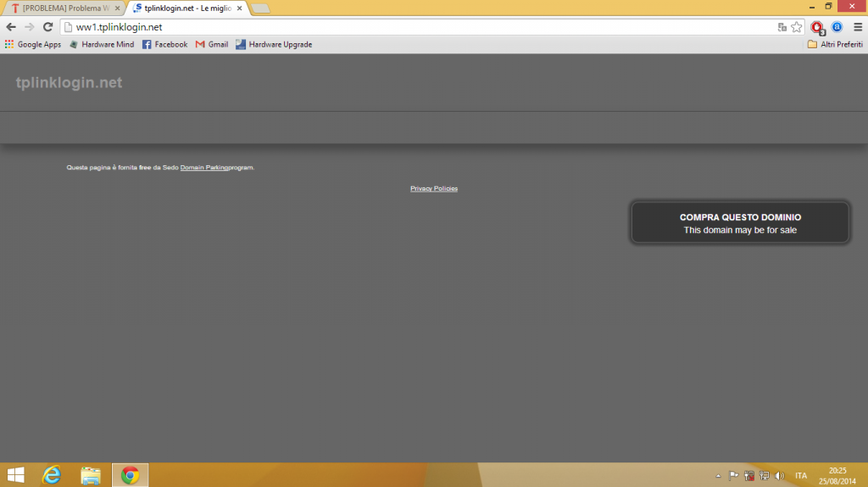The image size is (868, 487).
Task: Expand the Altri Preferiti bookmarks folder
Action: click(x=834, y=44)
